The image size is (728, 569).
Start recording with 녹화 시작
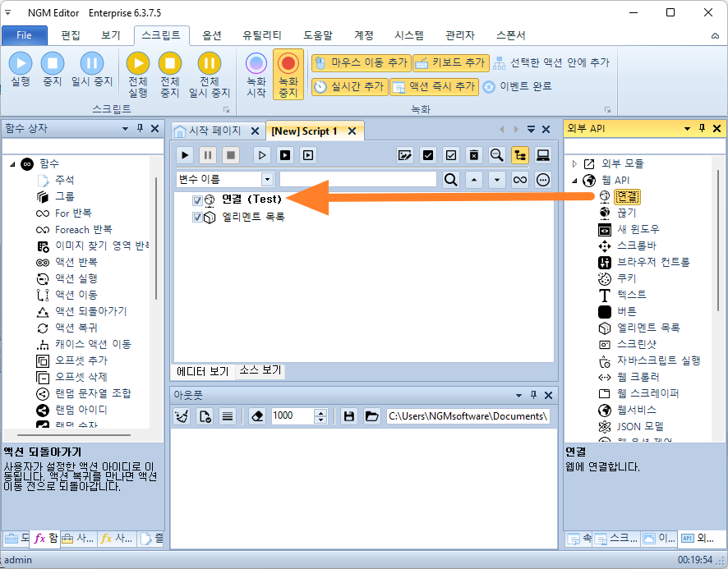256,74
